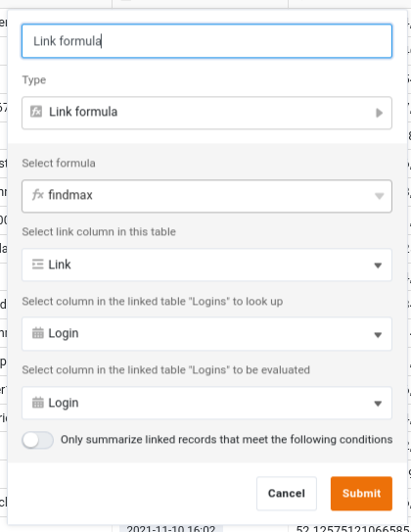Submit the link formula column

[x=361, y=494]
